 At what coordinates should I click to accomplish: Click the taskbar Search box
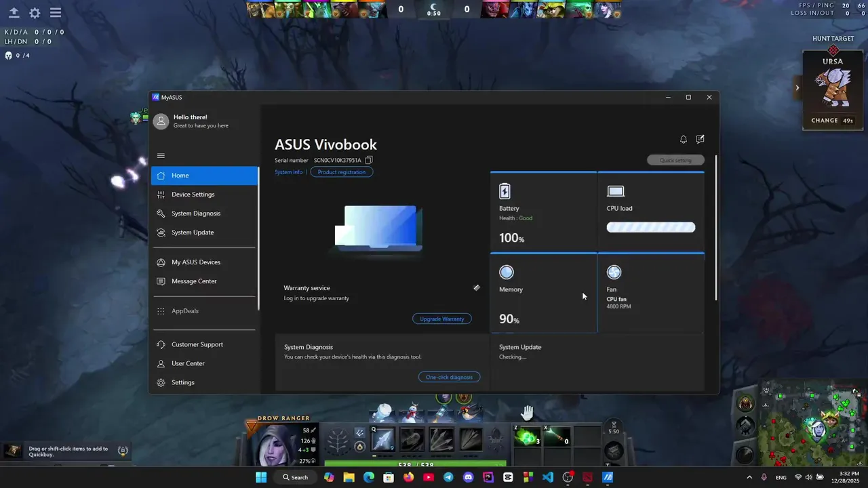(x=295, y=477)
